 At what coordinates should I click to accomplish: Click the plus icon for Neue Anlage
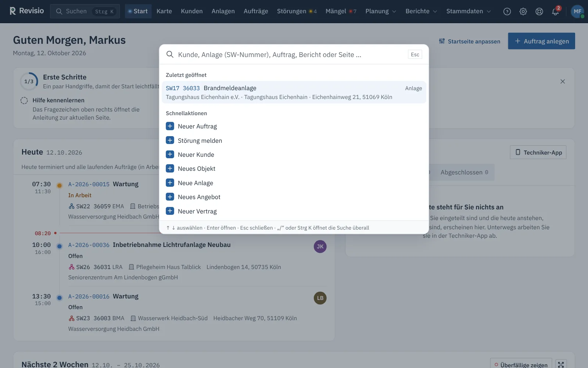point(170,183)
